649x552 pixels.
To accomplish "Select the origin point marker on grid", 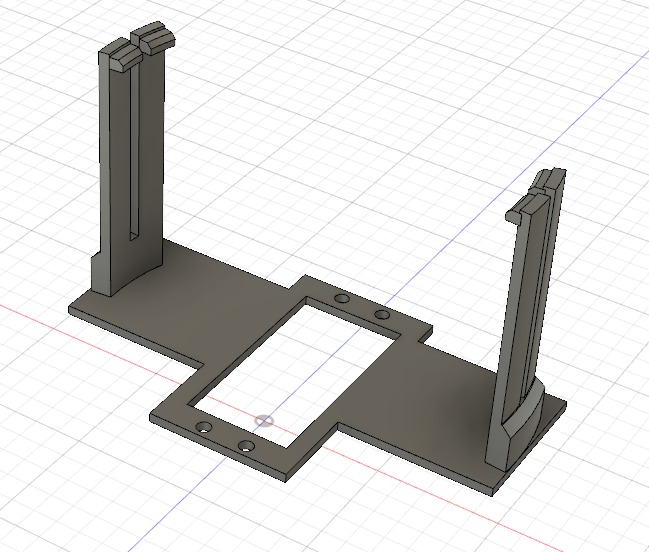I will pos(264,421).
